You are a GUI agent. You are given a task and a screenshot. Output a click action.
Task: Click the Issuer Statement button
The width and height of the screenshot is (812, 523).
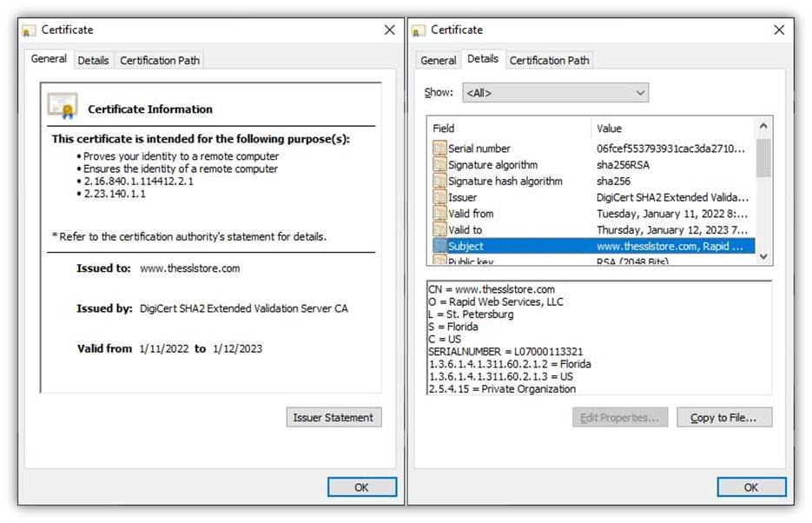click(333, 417)
